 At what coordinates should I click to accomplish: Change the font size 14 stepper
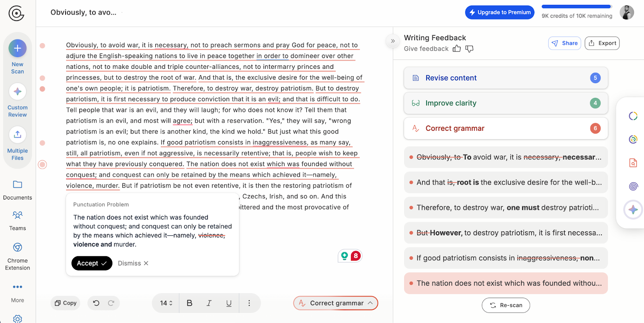166,303
